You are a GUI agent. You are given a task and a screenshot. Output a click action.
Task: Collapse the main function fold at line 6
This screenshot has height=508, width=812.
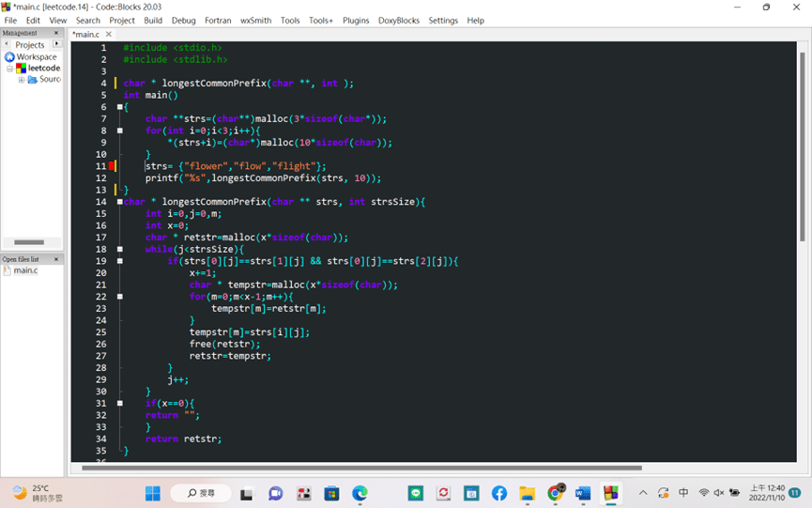pos(120,107)
